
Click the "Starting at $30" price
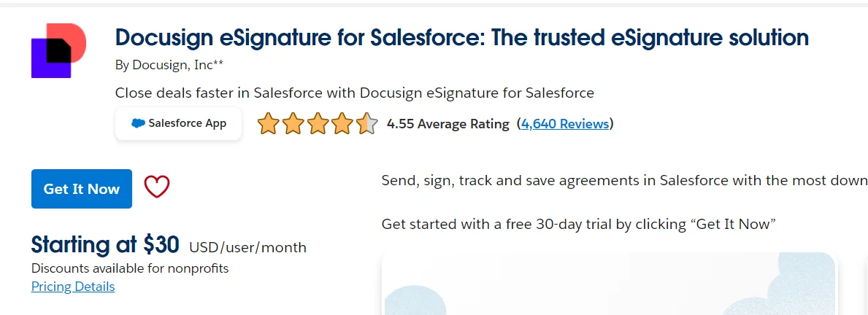tap(105, 245)
